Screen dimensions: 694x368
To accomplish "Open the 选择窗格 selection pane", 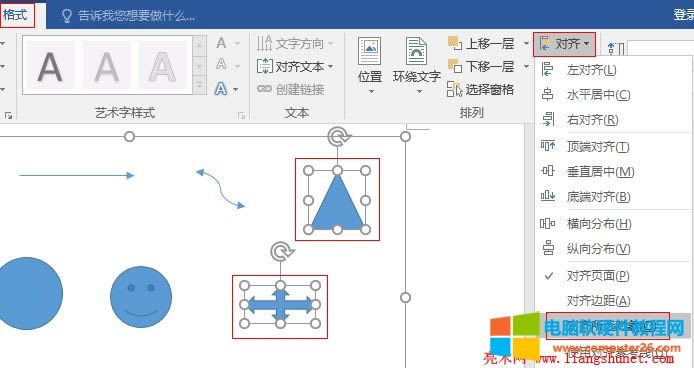I will tap(481, 89).
